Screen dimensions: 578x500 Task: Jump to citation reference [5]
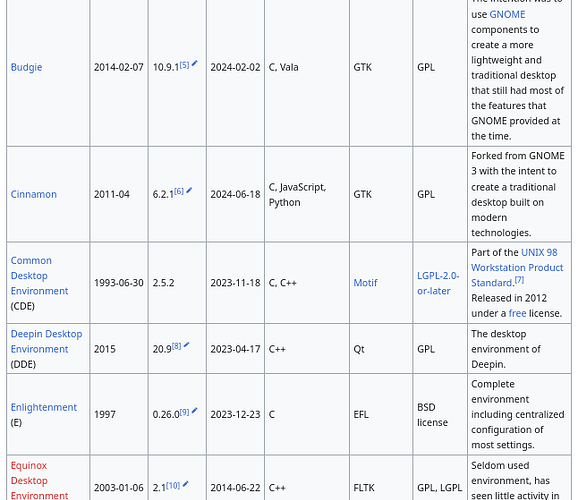pyautogui.click(x=184, y=65)
